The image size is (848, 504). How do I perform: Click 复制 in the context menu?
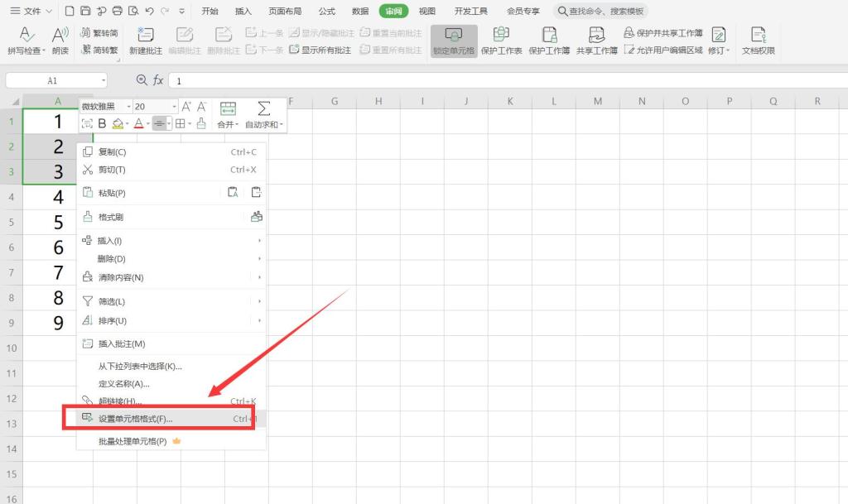112,152
